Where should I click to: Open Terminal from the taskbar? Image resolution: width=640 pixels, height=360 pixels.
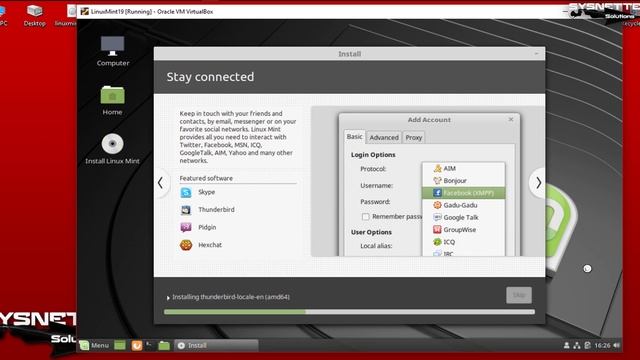[x=150, y=345]
